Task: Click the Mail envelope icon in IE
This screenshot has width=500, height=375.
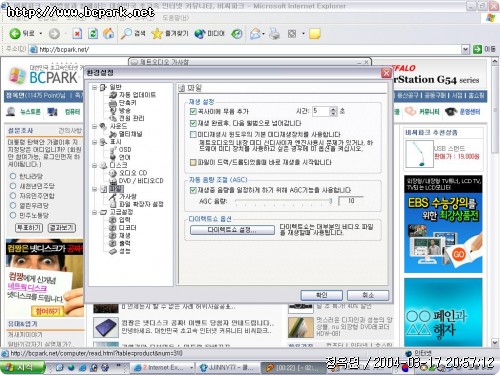Action: click(x=255, y=33)
